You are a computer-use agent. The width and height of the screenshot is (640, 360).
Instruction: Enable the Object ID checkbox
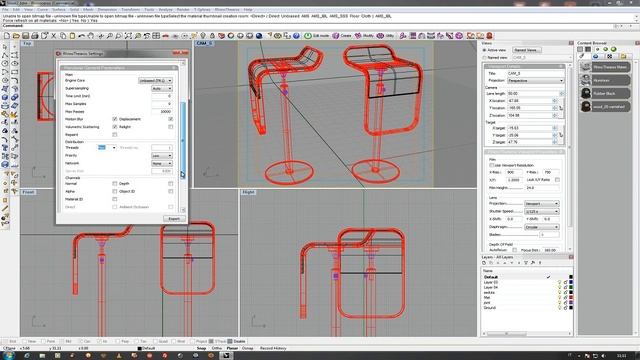pos(171,191)
